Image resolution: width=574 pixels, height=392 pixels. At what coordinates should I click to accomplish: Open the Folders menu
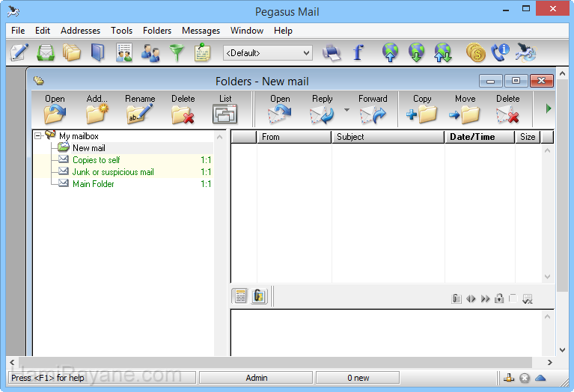(x=157, y=31)
